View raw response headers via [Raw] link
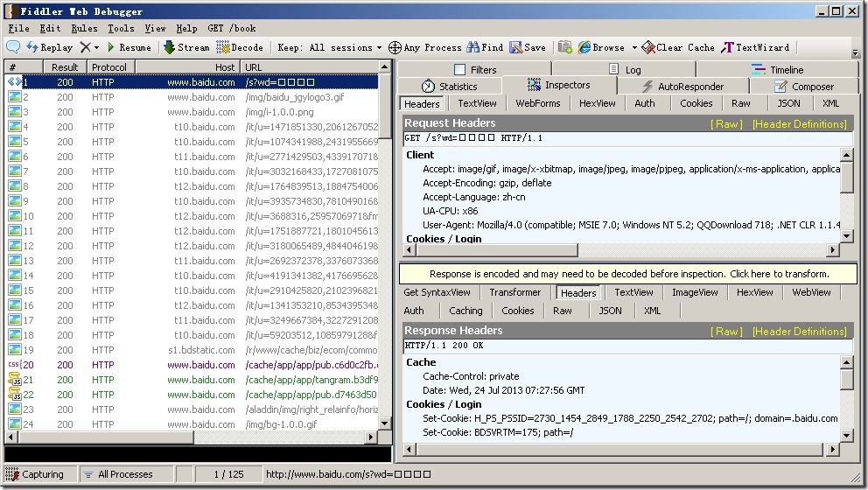The width and height of the screenshot is (868, 490). coord(726,332)
